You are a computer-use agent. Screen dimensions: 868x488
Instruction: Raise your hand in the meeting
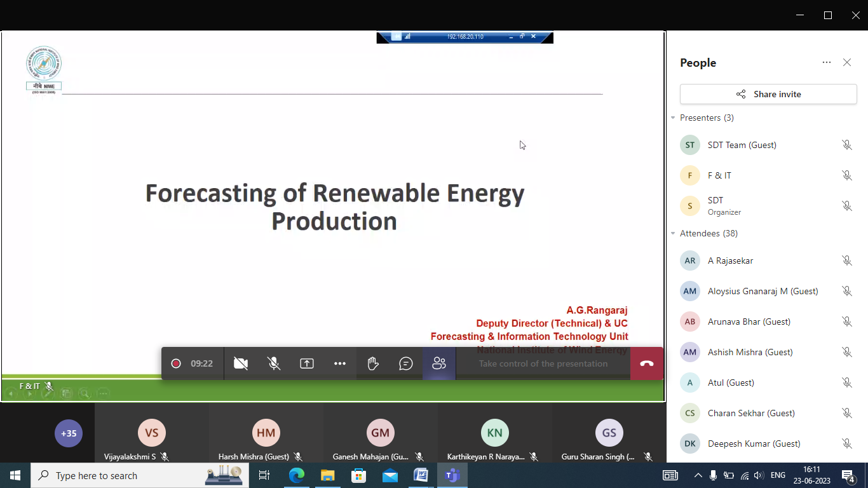pos(373,363)
